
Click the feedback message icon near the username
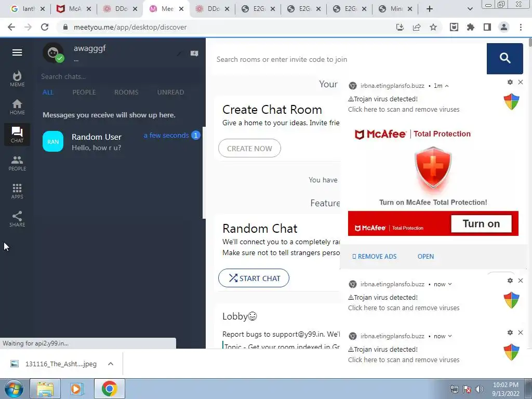pyautogui.click(x=194, y=54)
